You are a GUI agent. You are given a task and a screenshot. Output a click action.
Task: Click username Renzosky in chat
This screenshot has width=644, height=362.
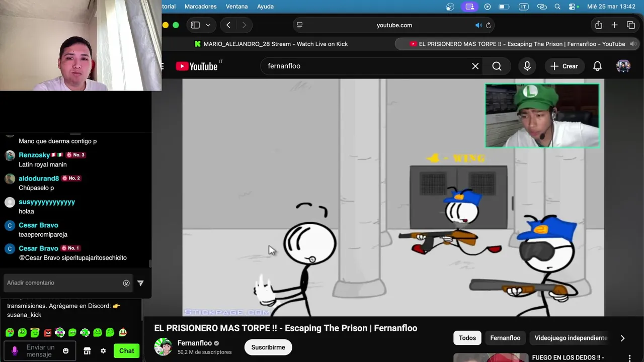[x=34, y=155]
